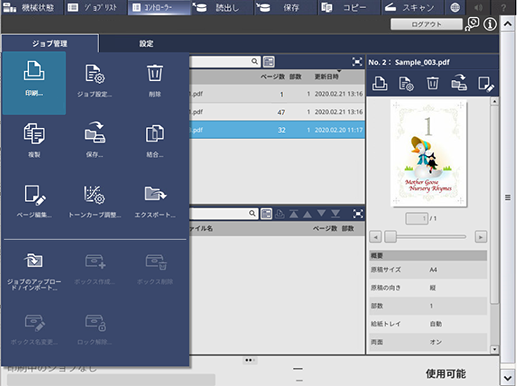
Task: Click the search magnifier in upper list
Action: pyautogui.click(x=254, y=61)
